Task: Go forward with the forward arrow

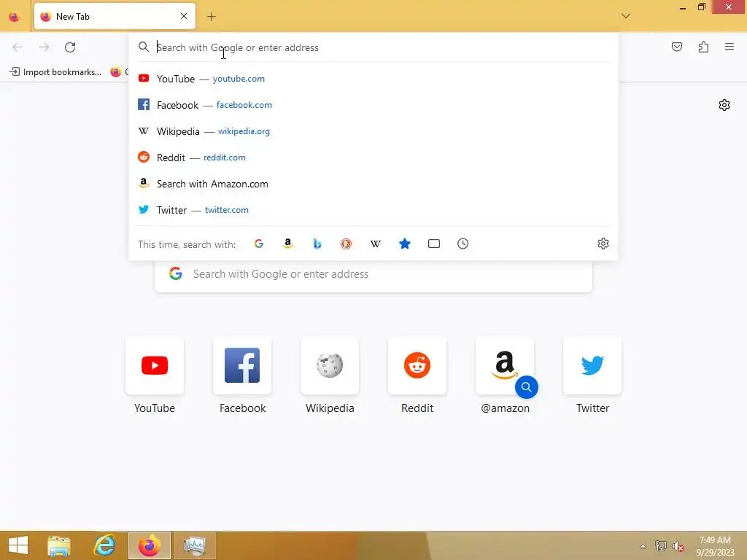Action: click(x=44, y=47)
